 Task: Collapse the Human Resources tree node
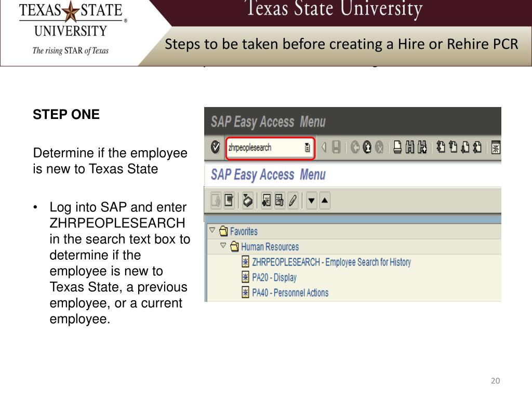223,245
